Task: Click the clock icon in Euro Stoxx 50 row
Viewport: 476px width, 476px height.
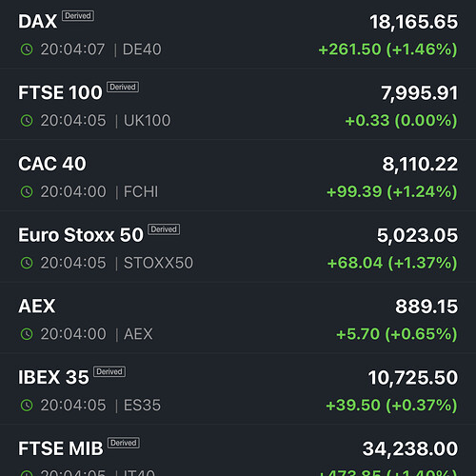Action: (27, 263)
